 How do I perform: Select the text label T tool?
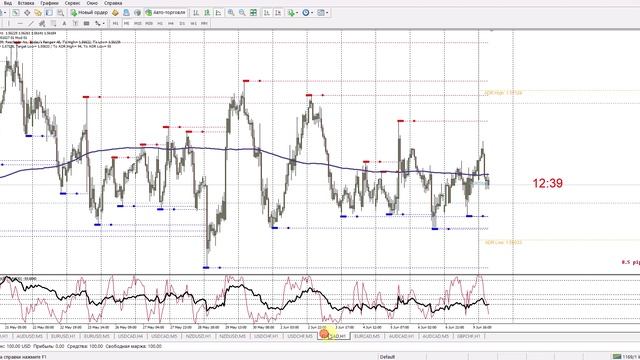tap(75, 24)
